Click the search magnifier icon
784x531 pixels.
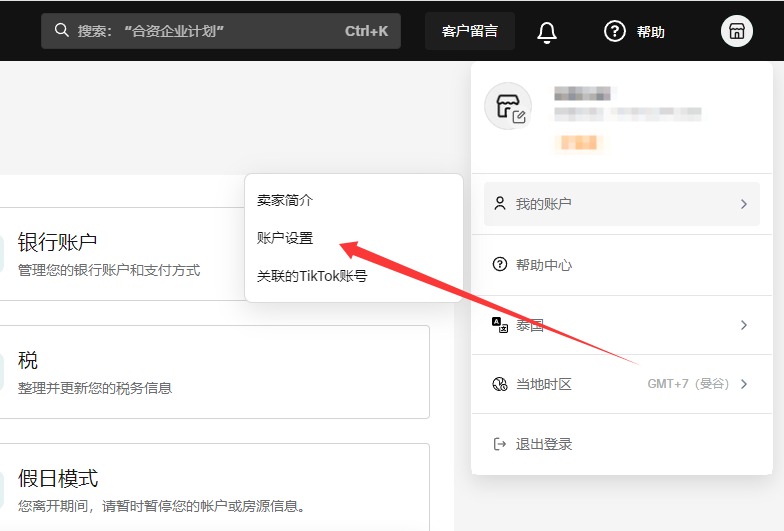coord(62,31)
